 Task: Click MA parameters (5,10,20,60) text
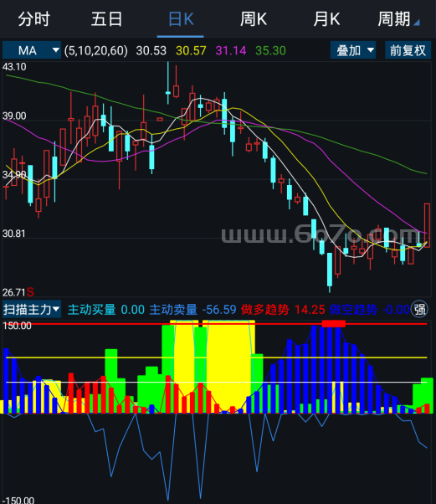click(95, 50)
